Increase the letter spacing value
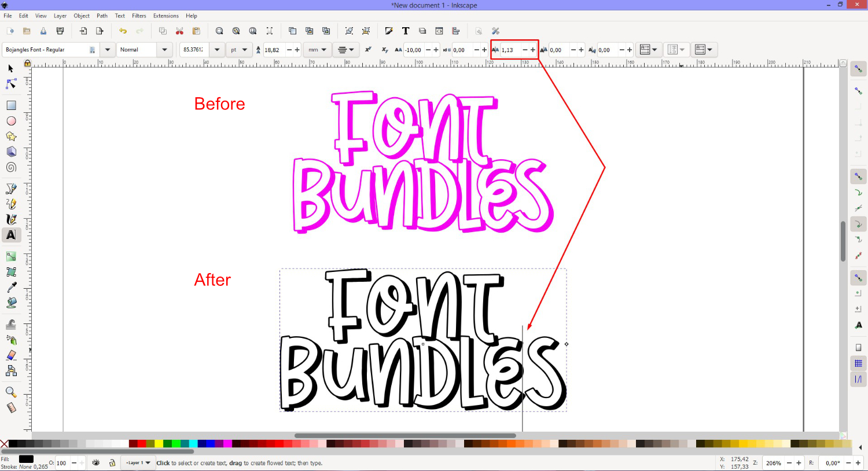Image resolution: width=868 pixels, height=471 pixels. click(436, 50)
